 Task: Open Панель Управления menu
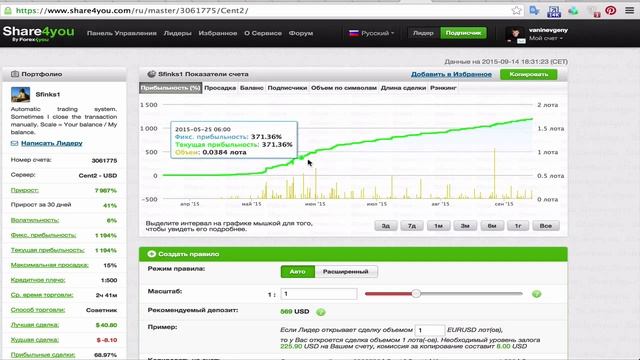coord(122,33)
